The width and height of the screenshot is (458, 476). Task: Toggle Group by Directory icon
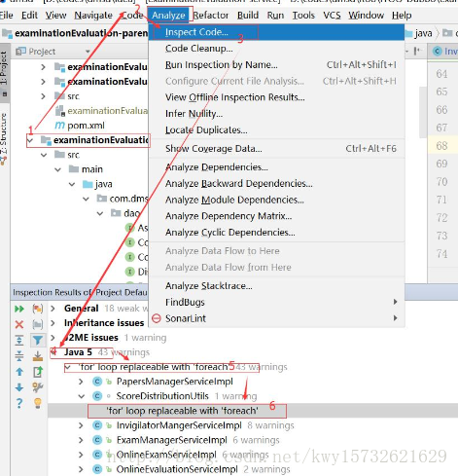[x=38, y=324]
